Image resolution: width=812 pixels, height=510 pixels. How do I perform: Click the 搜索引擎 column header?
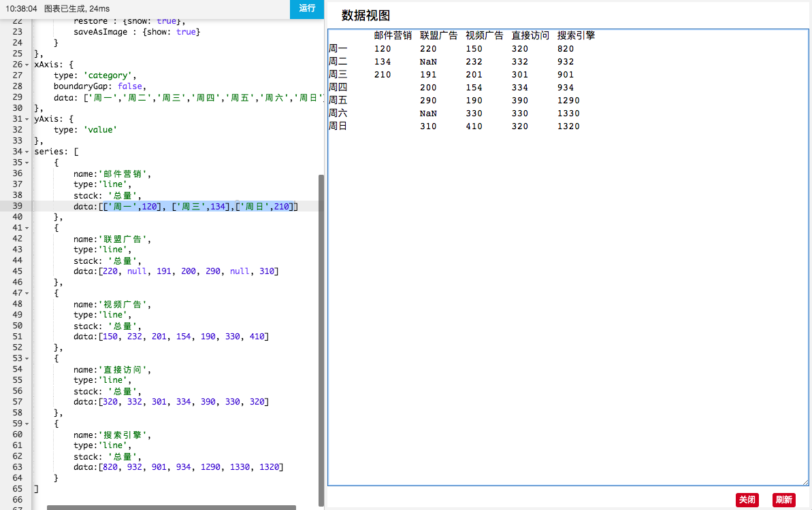pyautogui.click(x=576, y=35)
